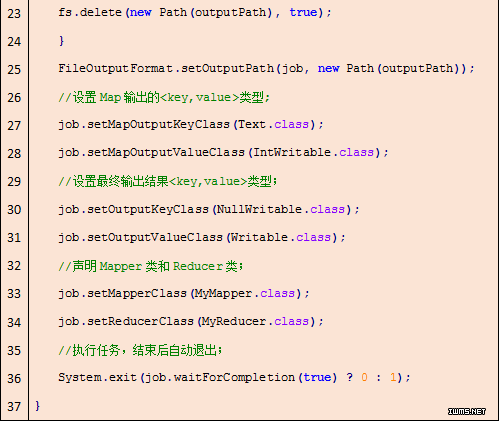Click line number 34 in the gutter
Image resolution: width=500 pixels, height=423 pixels.
[x=14, y=322]
